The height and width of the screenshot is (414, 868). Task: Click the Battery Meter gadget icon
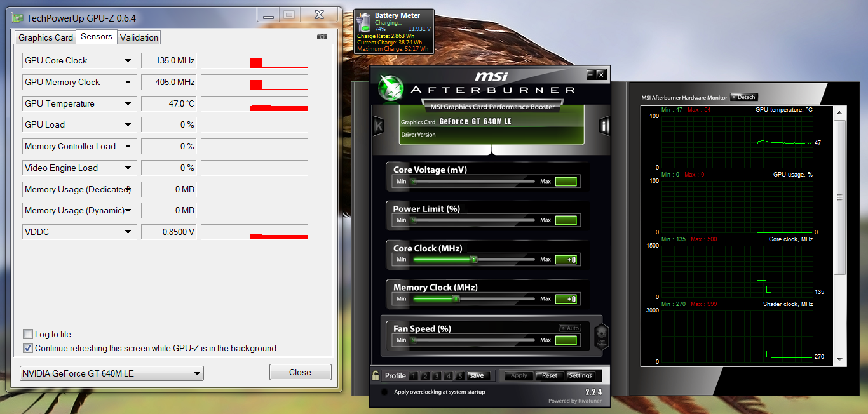point(364,22)
